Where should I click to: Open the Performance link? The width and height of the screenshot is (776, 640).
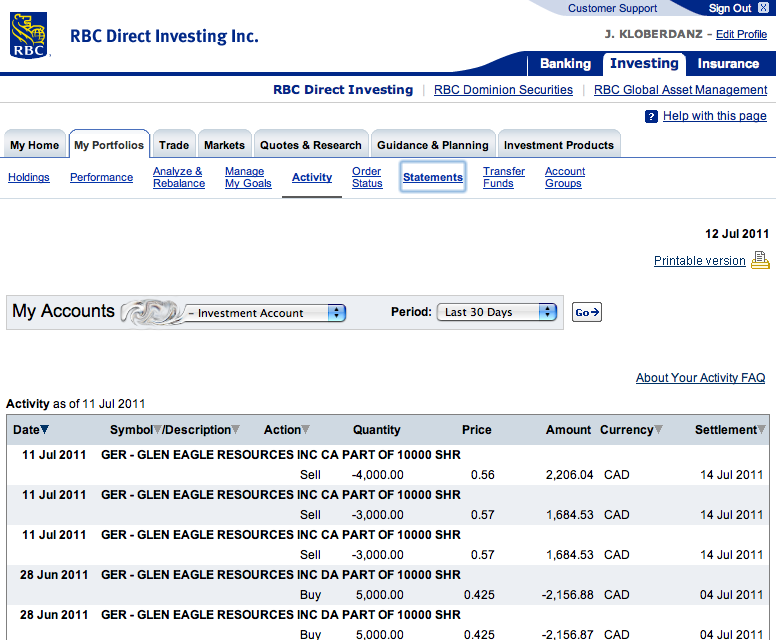[x=101, y=177]
